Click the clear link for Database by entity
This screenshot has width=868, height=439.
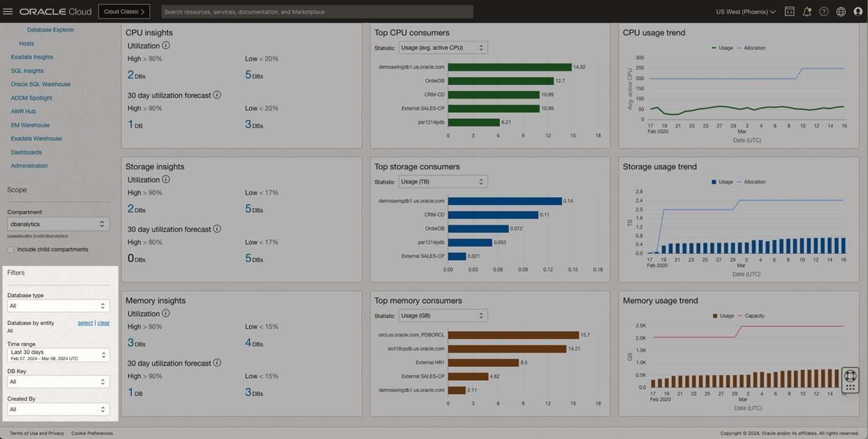tap(104, 323)
